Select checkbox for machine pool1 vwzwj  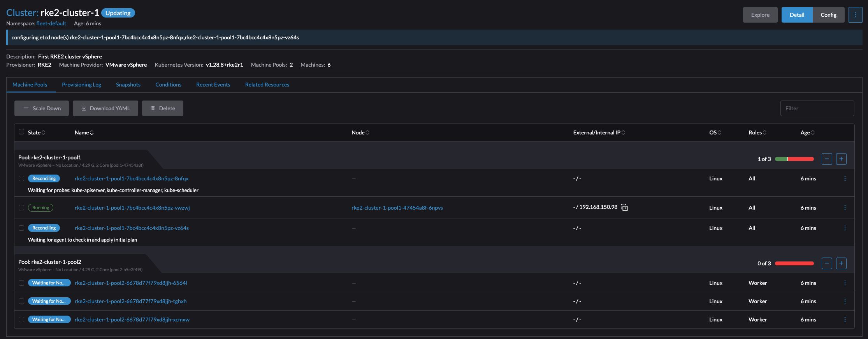point(21,208)
